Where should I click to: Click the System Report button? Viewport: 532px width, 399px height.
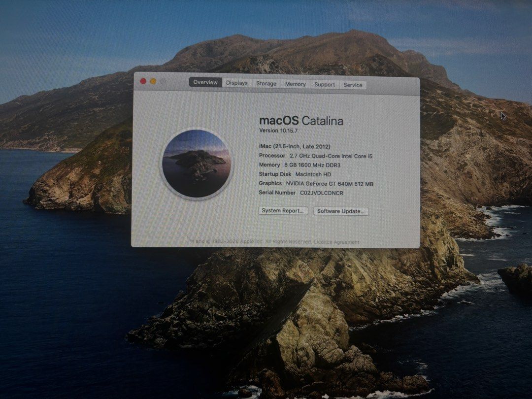[283, 211]
